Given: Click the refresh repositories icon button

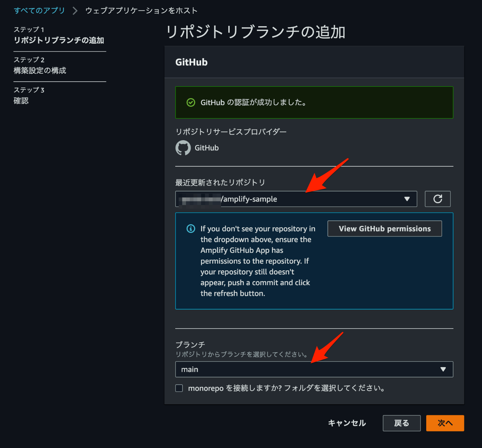Looking at the screenshot, I should [x=438, y=199].
